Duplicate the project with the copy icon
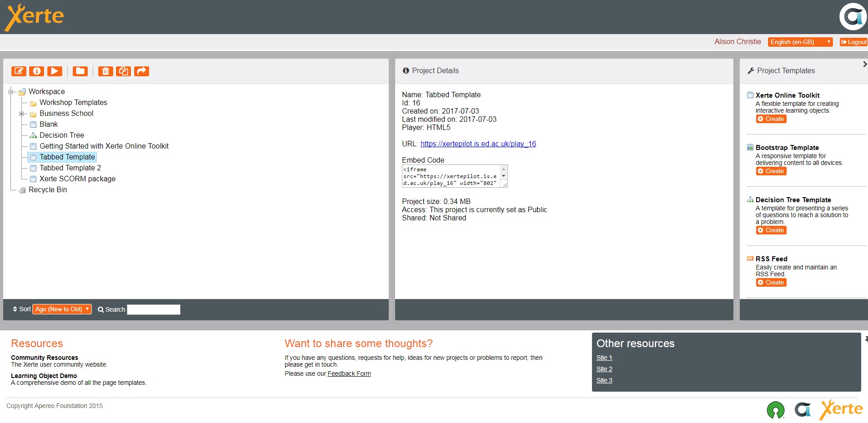The image size is (868, 423). coord(124,71)
